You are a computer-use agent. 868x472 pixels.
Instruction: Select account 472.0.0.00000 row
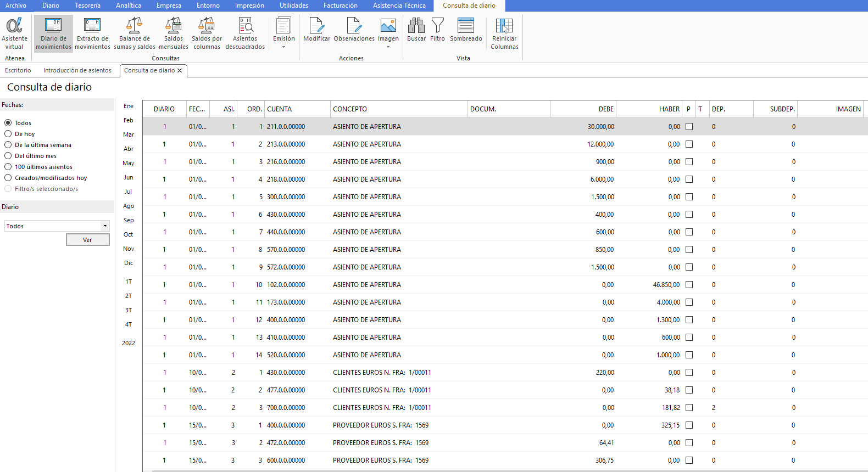pos(505,443)
